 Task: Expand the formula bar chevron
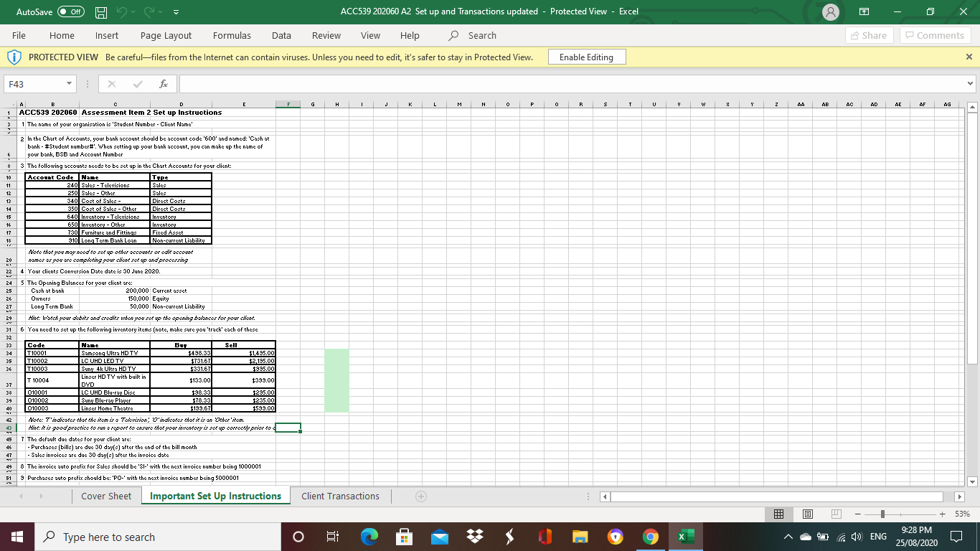[971, 84]
